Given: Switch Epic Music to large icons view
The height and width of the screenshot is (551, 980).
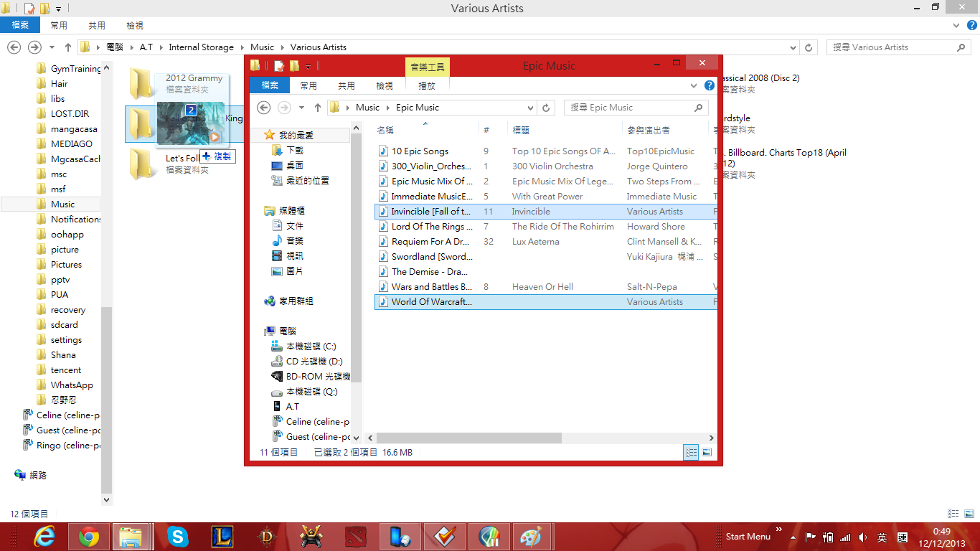Looking at the screenshot, I should 707,452.
